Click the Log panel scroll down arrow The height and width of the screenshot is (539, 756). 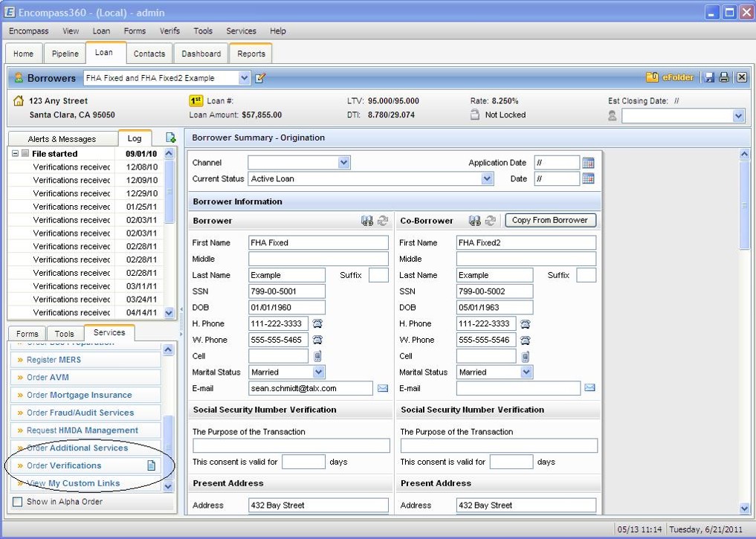(169, 312)
